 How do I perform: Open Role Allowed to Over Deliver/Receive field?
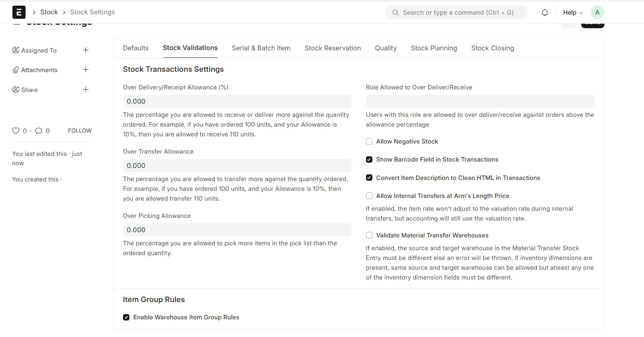(x=480, y=101)
